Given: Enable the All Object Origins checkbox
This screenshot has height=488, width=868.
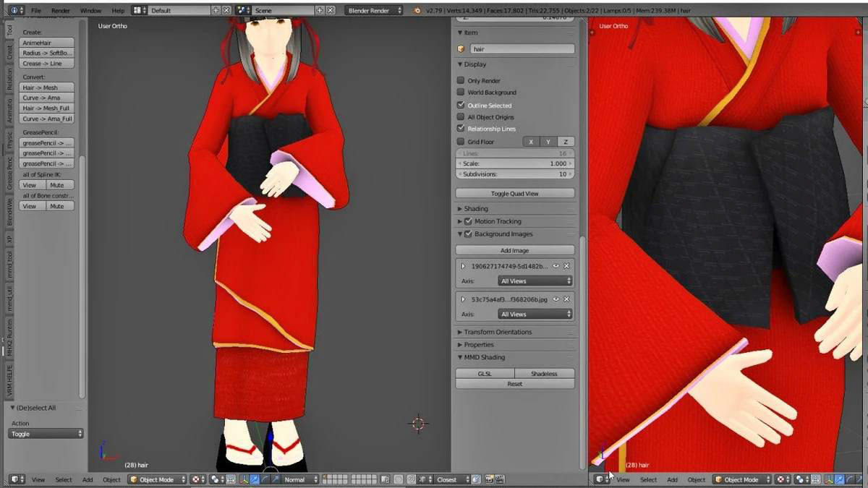Looking at the screenshot, I should point(461,116).
